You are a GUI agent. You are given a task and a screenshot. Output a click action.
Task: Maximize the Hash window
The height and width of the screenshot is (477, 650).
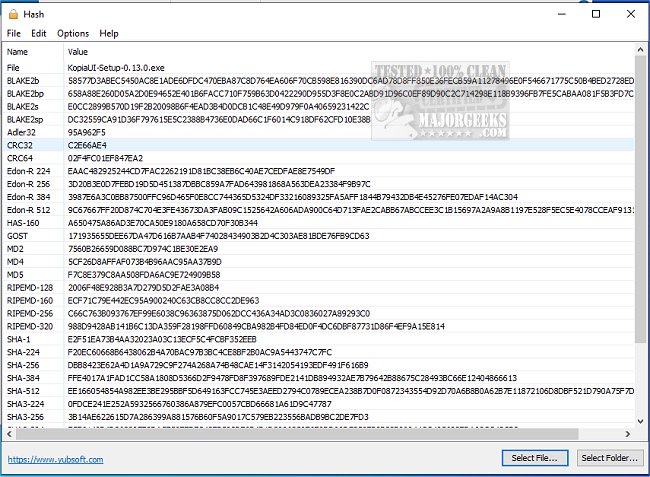pos(595,14)
